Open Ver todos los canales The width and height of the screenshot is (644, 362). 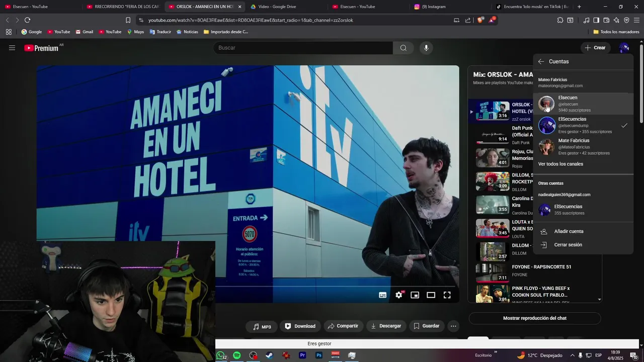(560, 164)
